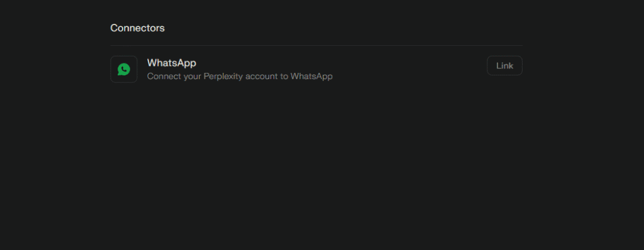Click the WhatsApp name beside the icon
This screenshot has height=250, width=644.
tap(172, 63)
